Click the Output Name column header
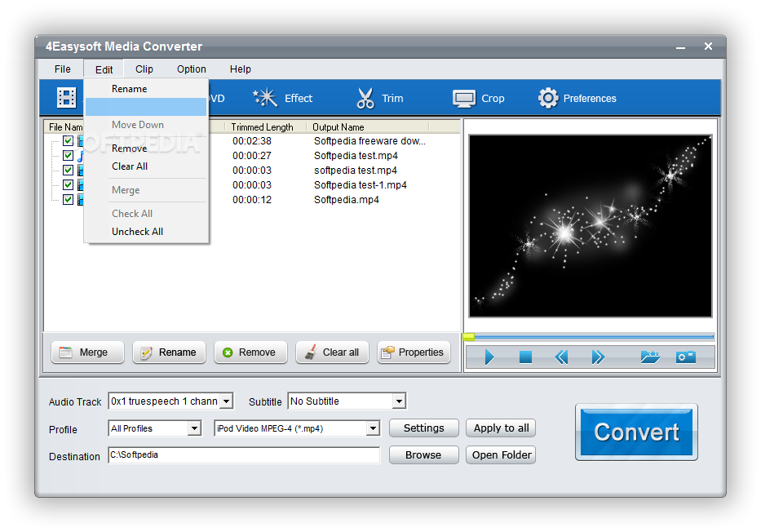The image size is (761, 532). point(368,127)
